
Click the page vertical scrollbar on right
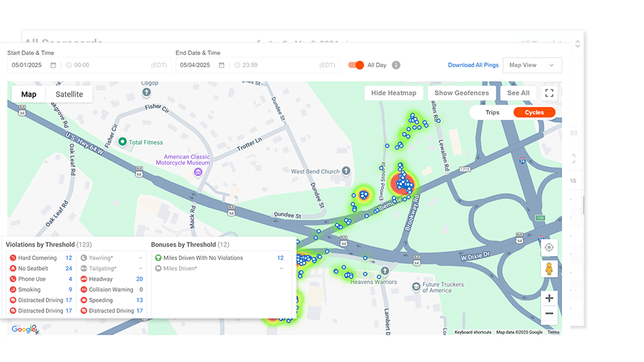(x=583, y=205)
